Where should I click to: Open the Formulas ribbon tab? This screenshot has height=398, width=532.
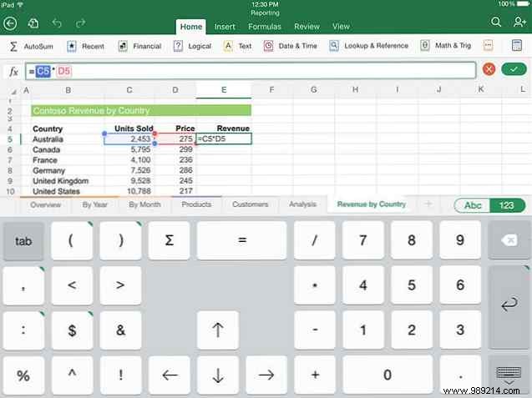click(x=265, y=27)
